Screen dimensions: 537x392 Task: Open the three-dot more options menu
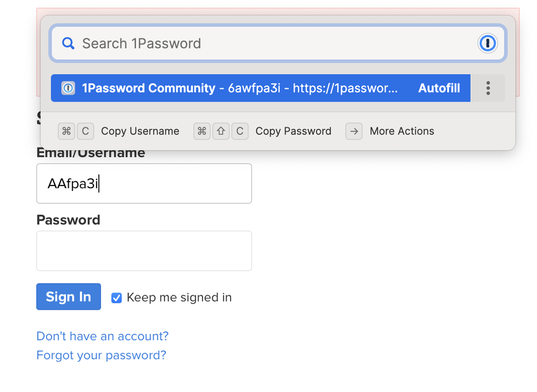pos(488,88)
